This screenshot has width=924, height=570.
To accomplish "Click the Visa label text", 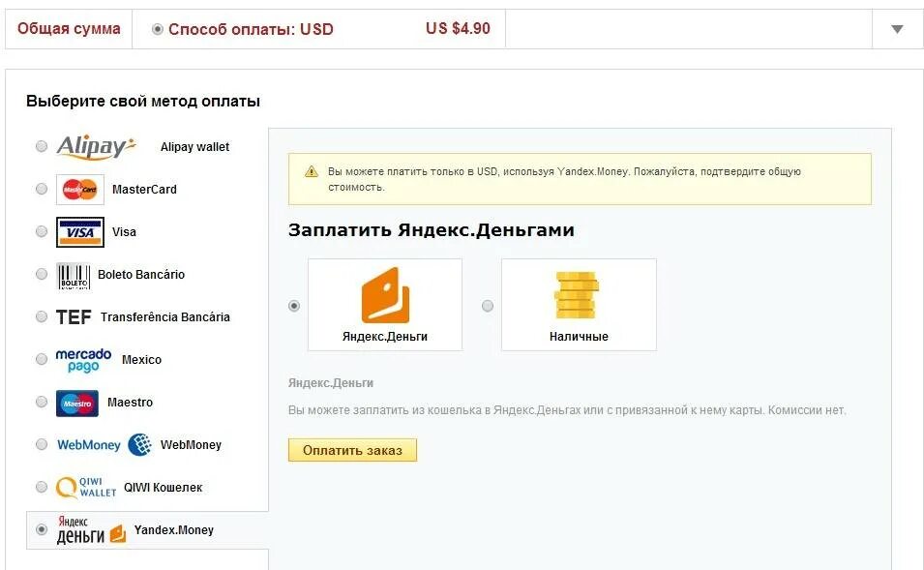I will (125, 231).
